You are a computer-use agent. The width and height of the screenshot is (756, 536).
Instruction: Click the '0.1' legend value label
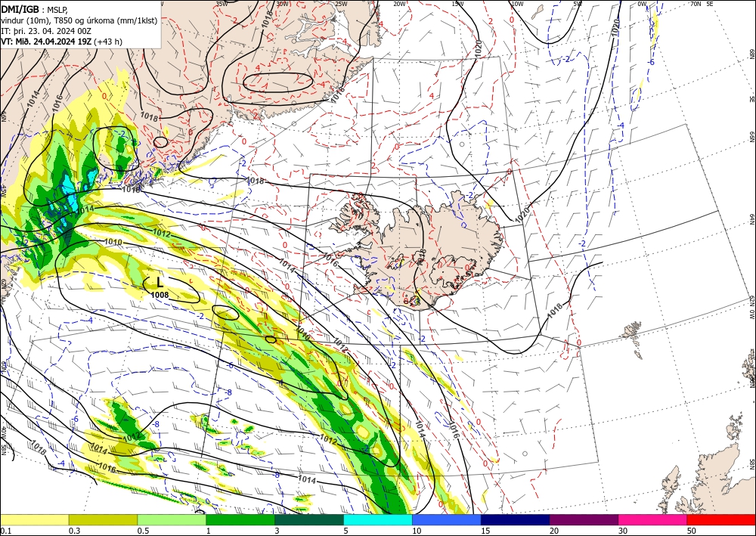click(x=5, y=531)
